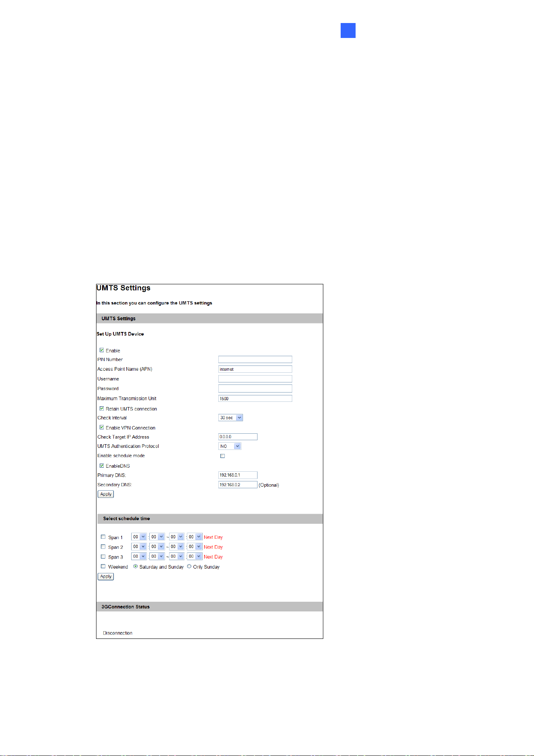Uncheck Retain UMTS connection
The image size is (534, 756).
[x=102, y=408]
